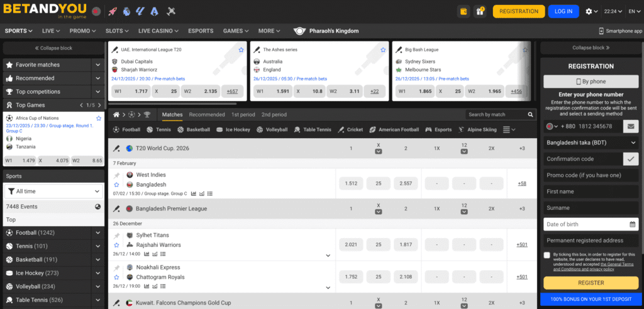Click the LOG IN button
644x309 pixels.
[x=563, y=11]
